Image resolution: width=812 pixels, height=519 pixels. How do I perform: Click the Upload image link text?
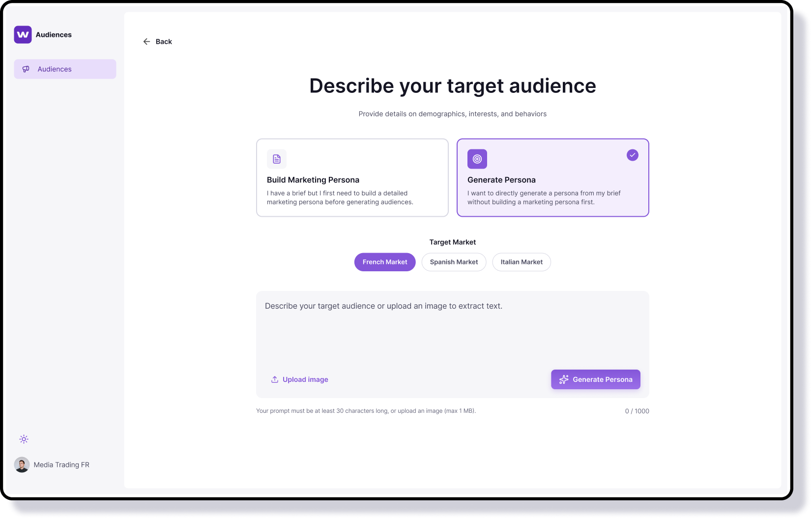click(x=305, y=379)
